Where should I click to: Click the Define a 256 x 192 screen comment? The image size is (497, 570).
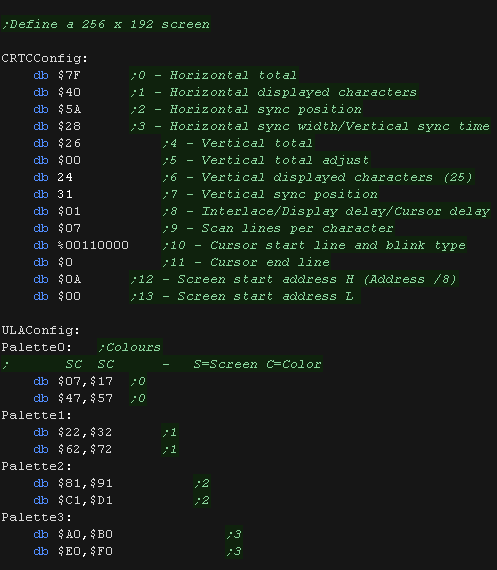click(x=106, y=24)
